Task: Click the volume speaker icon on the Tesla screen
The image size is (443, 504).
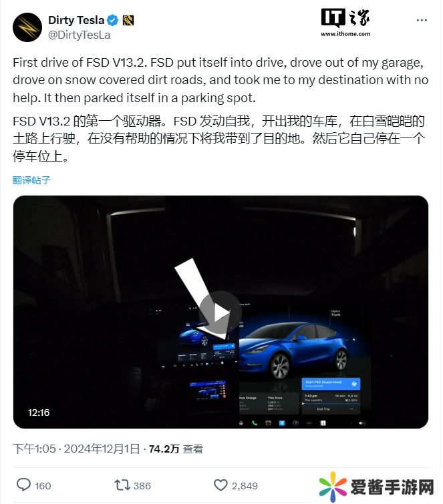Action: (361, 423)
